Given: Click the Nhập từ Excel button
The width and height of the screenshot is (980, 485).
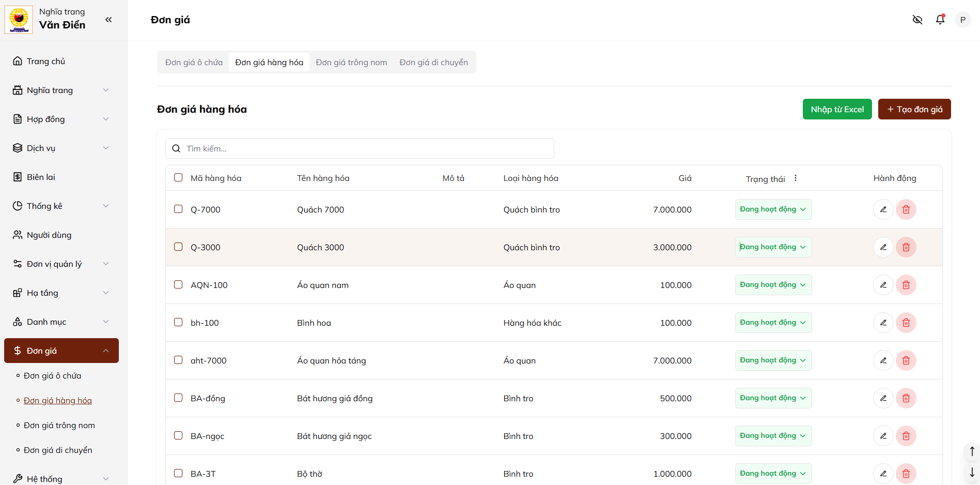Looking at the screenshot, I should pyautogui.click(x=837, y=109).
